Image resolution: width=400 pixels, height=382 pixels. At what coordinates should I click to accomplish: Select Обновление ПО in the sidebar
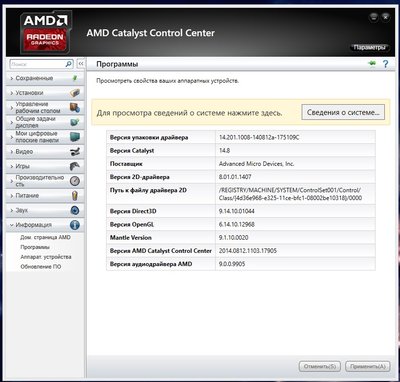[x=41, y=267]
